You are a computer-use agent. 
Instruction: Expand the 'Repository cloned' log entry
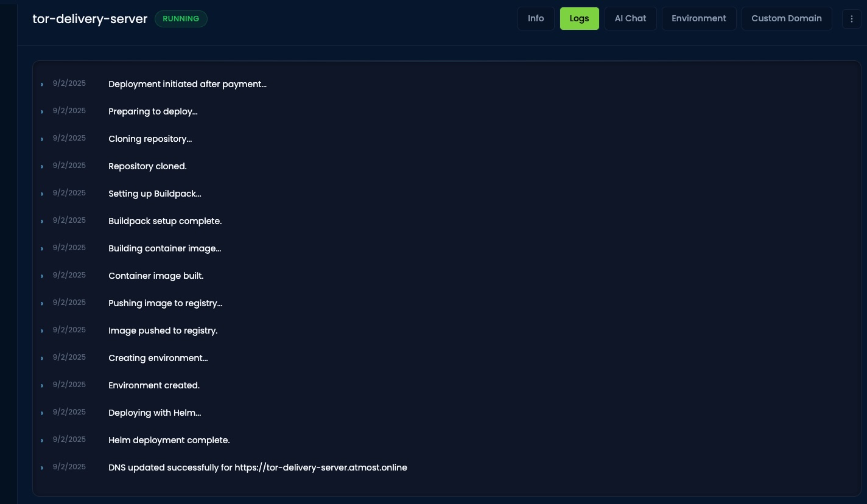(42, 166)
